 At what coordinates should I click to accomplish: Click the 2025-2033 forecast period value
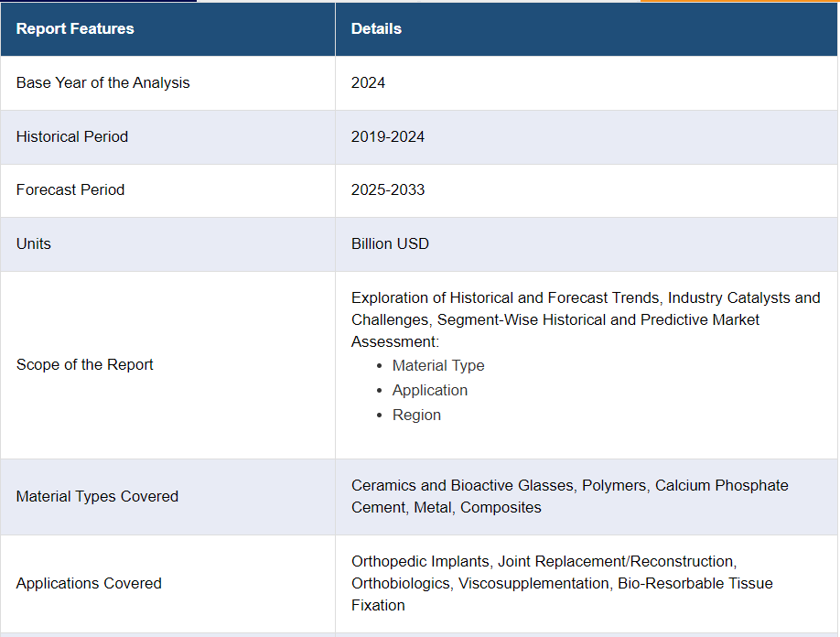pyautogui.click(x=388, y=189)
